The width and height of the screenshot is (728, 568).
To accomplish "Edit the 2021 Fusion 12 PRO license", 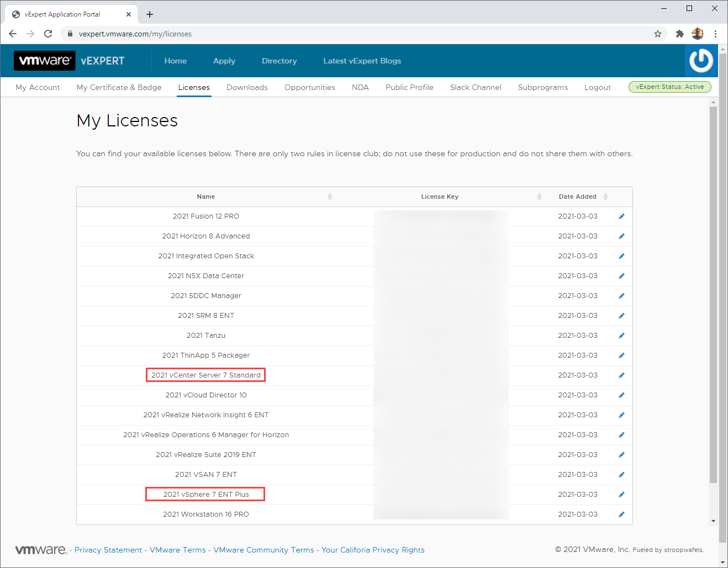I will coord(621,216).
